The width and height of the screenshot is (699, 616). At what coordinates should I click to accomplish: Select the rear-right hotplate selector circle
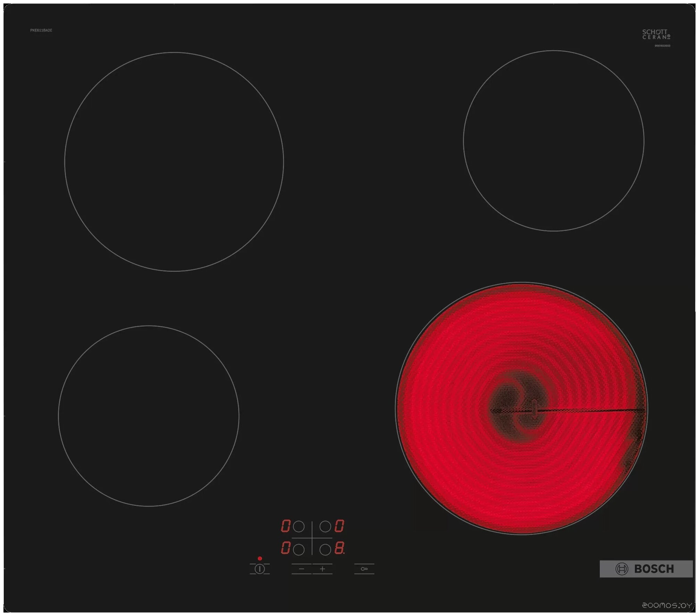click(x=325, y=527)
